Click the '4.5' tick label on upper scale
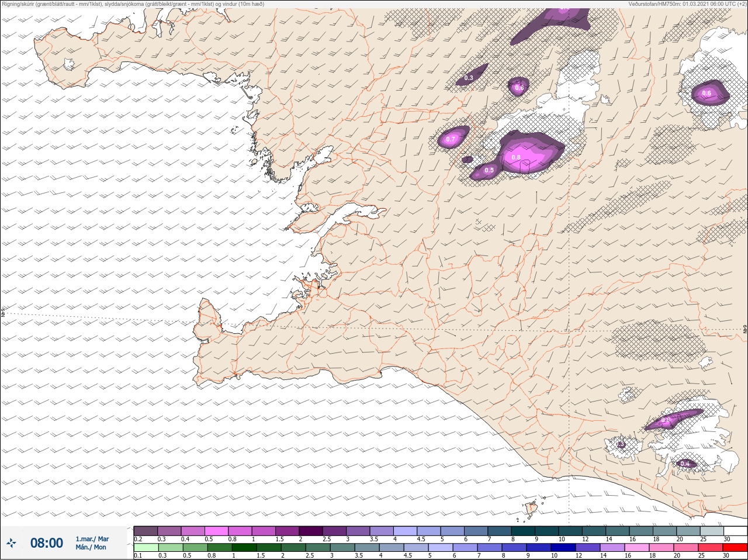Image resolution: width=748 pixels, height=560 pixels. 421,539
